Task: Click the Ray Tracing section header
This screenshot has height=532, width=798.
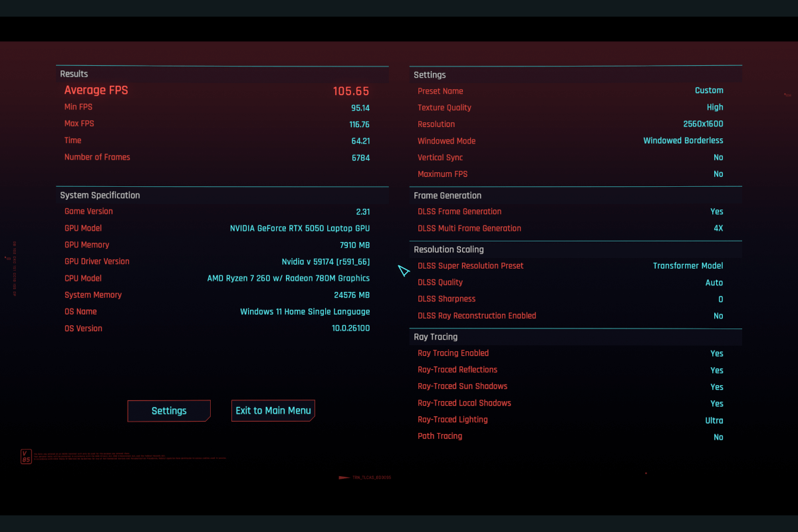Action: point(436,336)
